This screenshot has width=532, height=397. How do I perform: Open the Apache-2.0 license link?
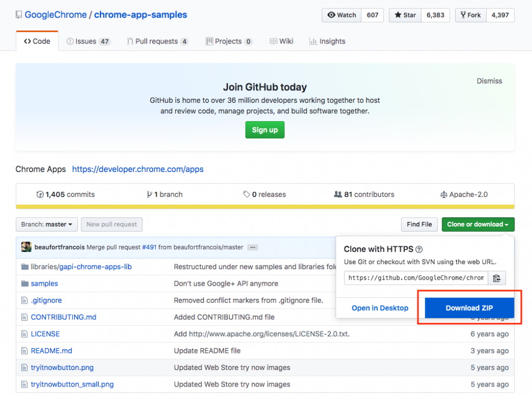click(464, 194)
